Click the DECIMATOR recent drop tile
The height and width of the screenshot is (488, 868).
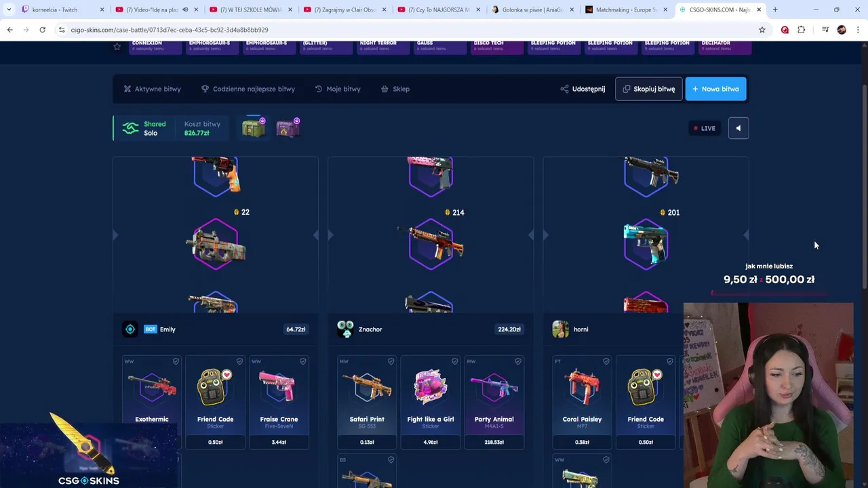tap(724, 47)
